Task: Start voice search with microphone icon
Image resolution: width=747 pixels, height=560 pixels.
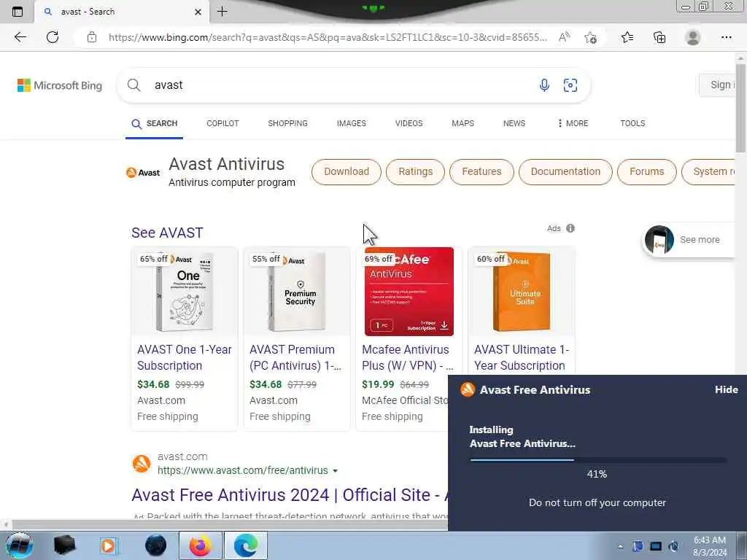Action: (544, 85)
